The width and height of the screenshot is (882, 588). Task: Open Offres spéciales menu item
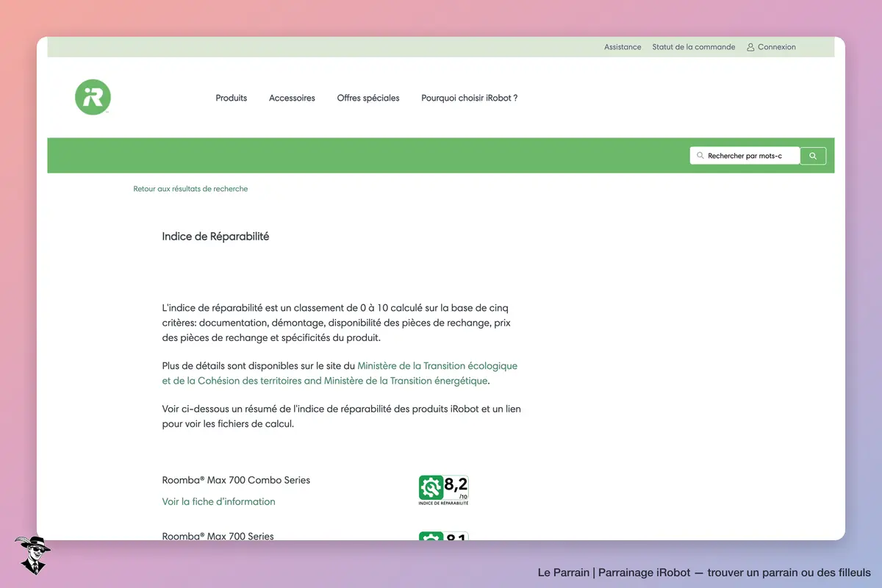point(368,98)
